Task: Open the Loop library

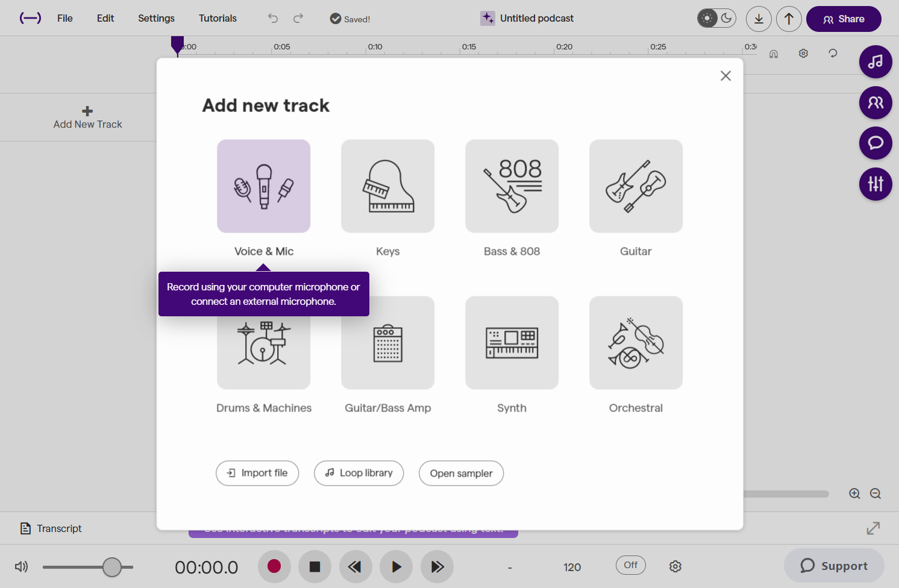Action: (359, 473)
